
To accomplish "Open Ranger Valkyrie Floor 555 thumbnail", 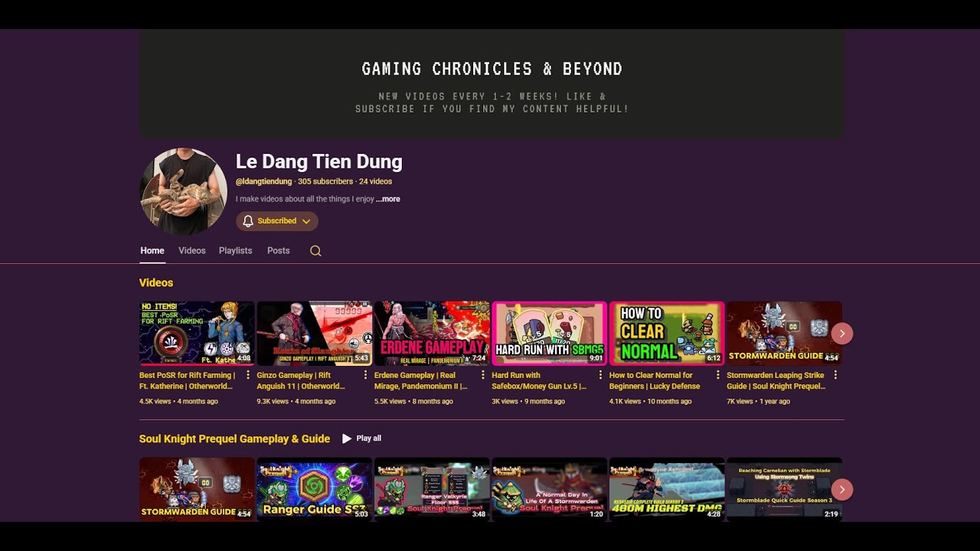I will tap(432, 489).
